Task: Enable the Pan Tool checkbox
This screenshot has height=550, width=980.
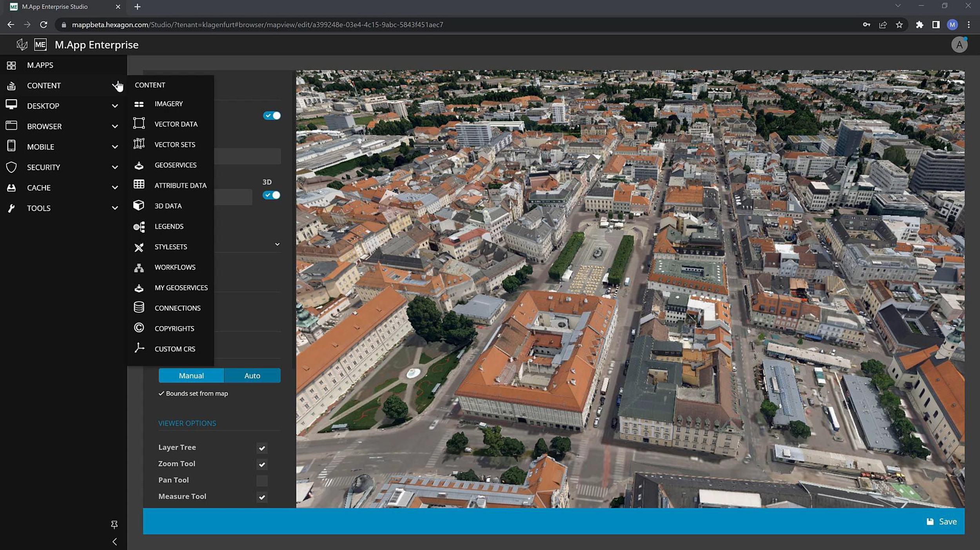Action: (x=262, y=481)
